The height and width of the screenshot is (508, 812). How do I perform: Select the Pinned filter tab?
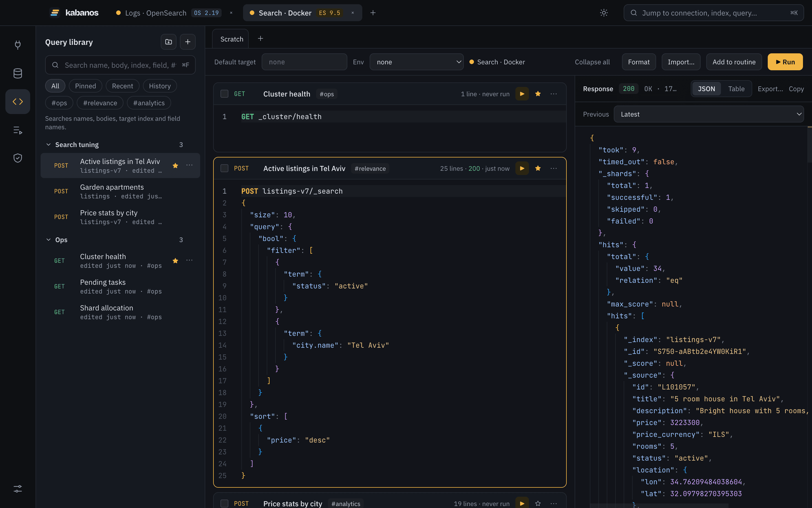85,86
